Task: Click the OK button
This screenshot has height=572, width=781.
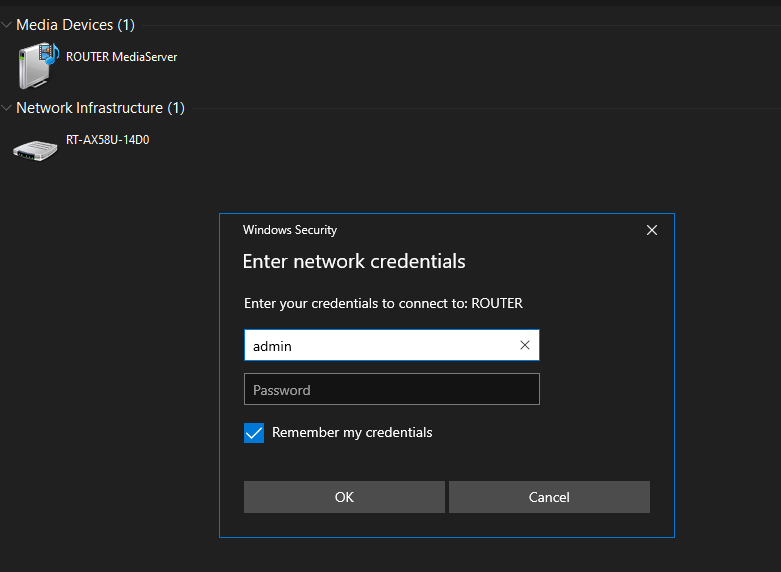Action: pyautogui.click(x=344, y=497)
